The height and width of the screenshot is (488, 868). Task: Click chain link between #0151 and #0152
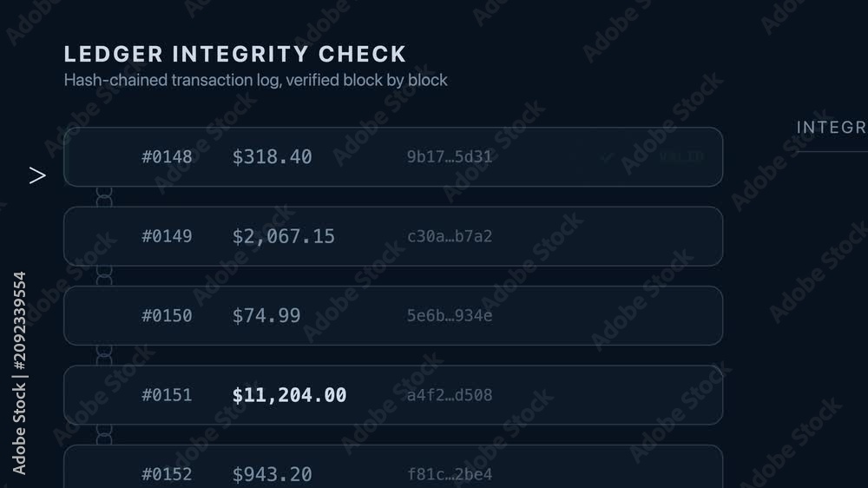click(104, 435)
